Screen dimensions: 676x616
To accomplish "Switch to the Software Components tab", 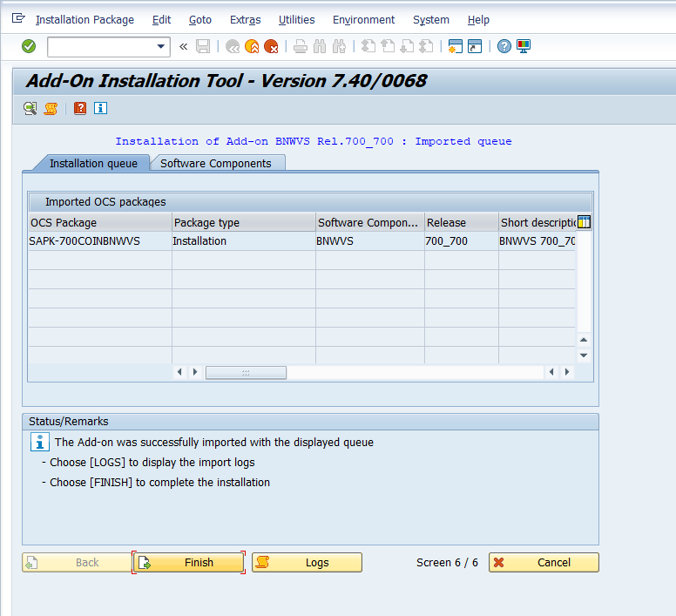I will tap(216, 163).
